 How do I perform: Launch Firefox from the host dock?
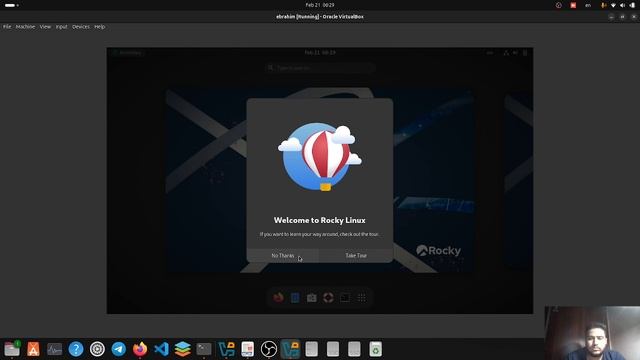(x=140, y=349)
